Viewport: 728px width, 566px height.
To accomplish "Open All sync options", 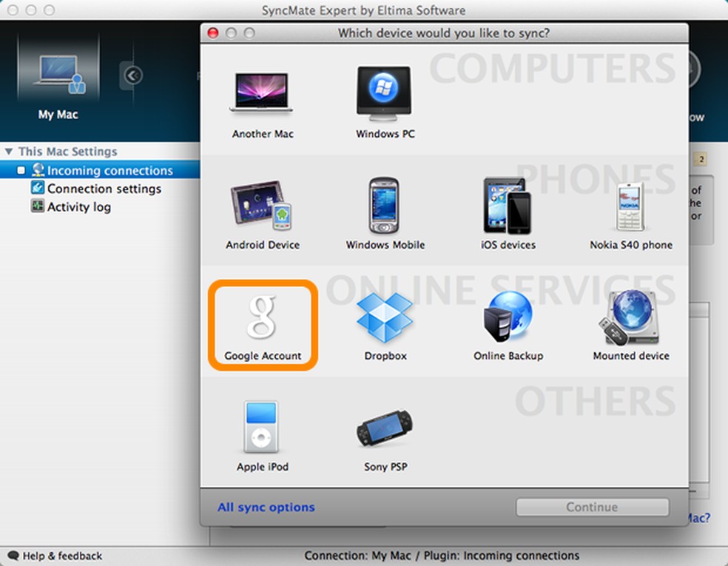I will pos(266,507).
